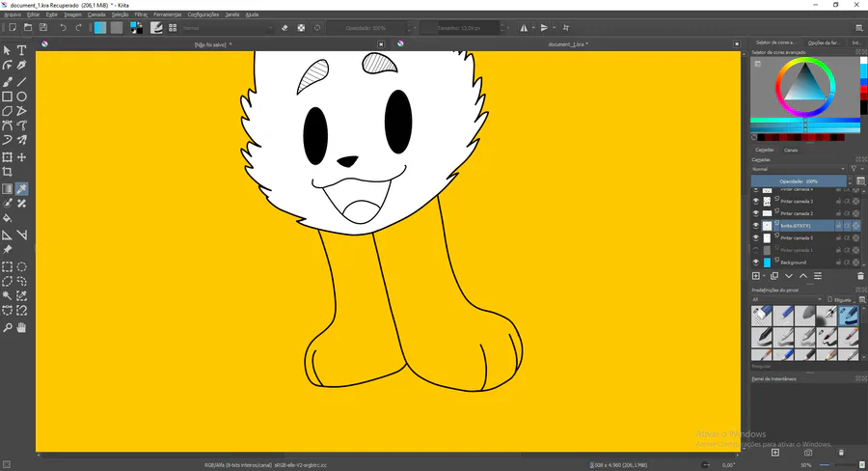Switch to the Canais tab
This screenshot has width=868, height=471.
[x=791, y=151]
